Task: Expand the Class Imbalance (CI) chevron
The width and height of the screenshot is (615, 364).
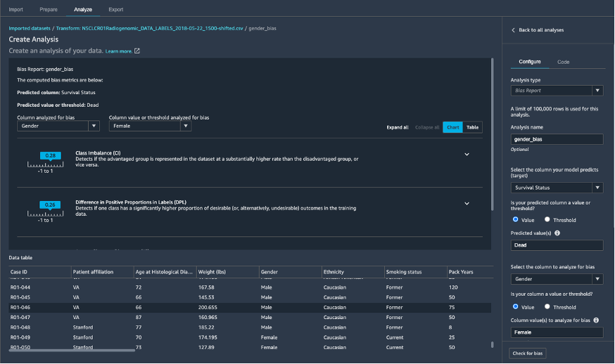Action: (467, 155)
